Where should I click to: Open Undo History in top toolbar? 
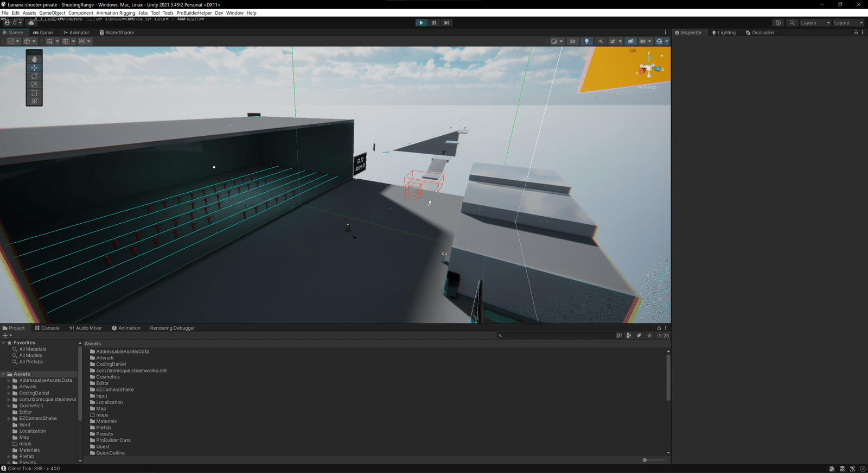pyautogui.click(x=778, y=23)
